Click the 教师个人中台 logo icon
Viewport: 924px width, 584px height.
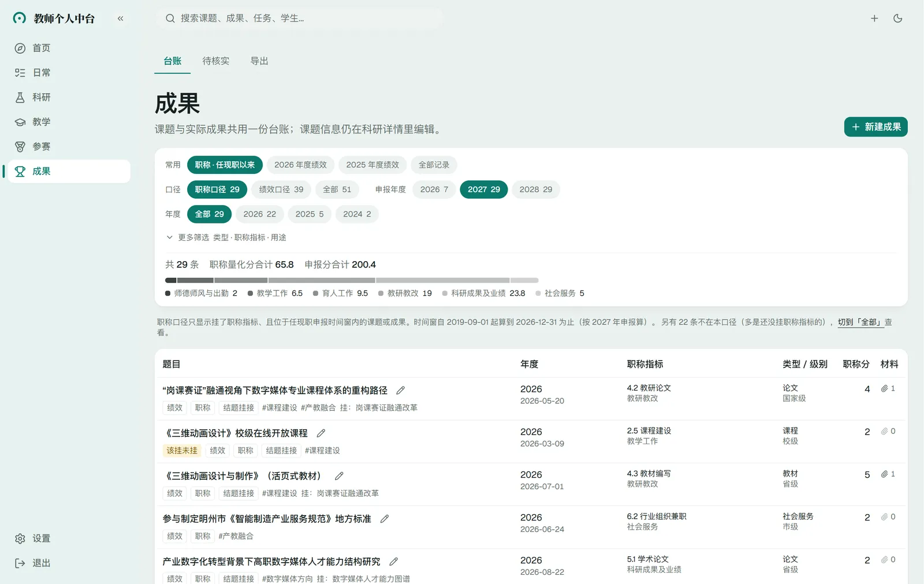20,18
